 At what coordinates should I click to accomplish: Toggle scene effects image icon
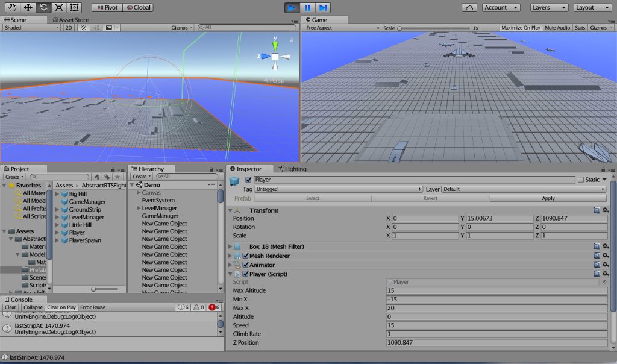click(108, 28)
